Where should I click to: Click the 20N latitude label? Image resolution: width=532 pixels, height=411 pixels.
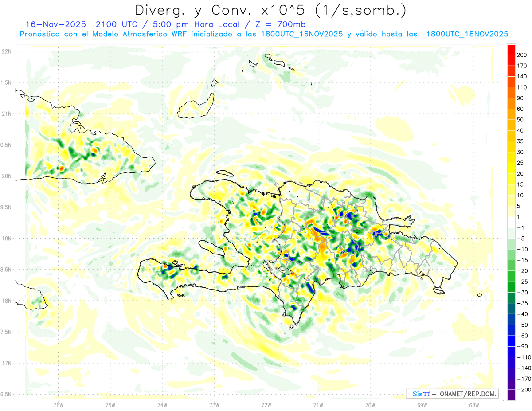click(x=6, y=176)
